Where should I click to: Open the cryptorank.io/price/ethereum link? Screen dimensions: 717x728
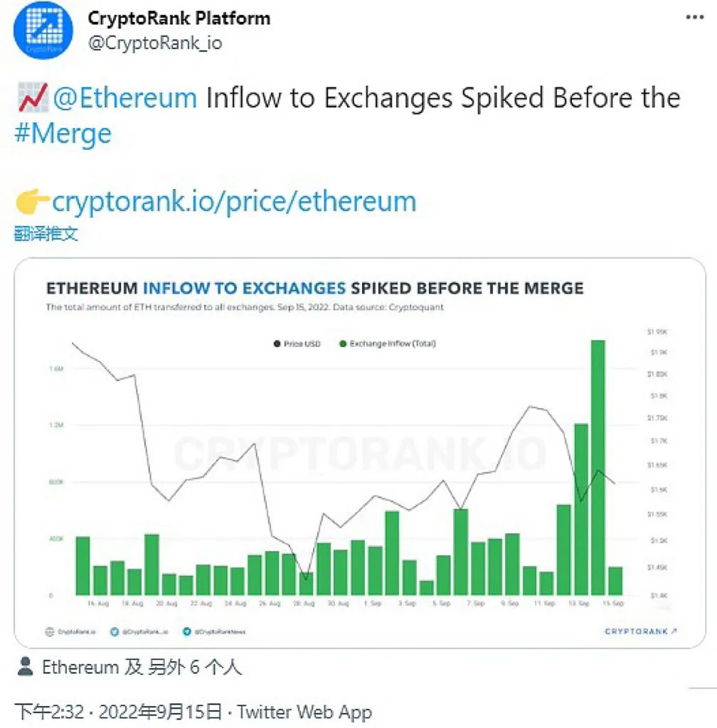[234, 202]
